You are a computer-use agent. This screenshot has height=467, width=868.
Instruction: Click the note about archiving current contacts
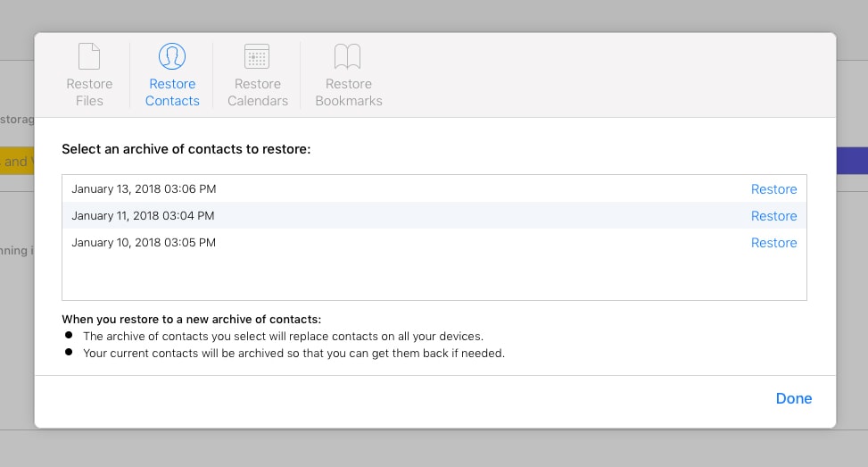click(294, 354)
